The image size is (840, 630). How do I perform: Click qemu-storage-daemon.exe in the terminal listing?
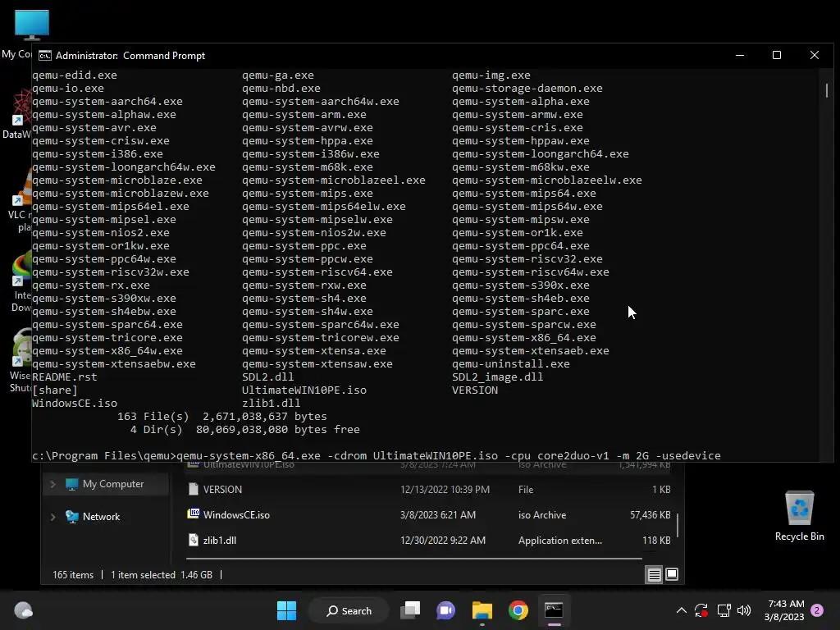point(527,89)
